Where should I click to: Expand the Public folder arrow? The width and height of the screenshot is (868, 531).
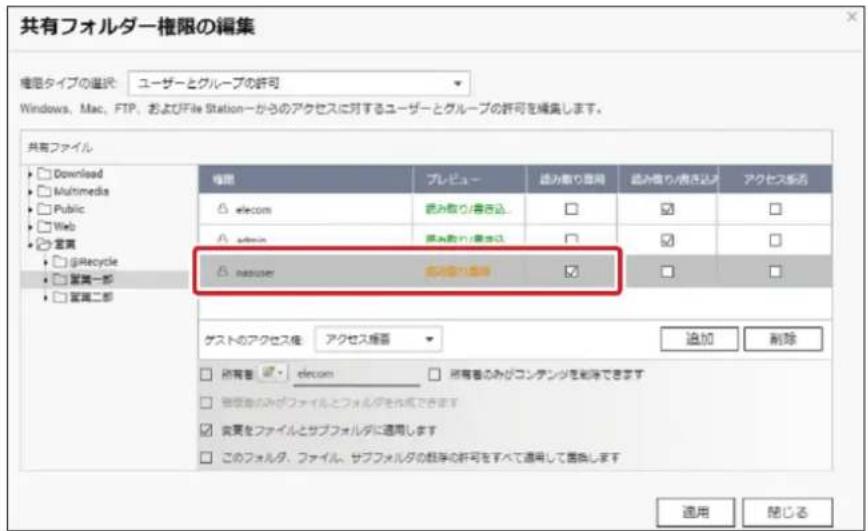[x=30, y=210]
